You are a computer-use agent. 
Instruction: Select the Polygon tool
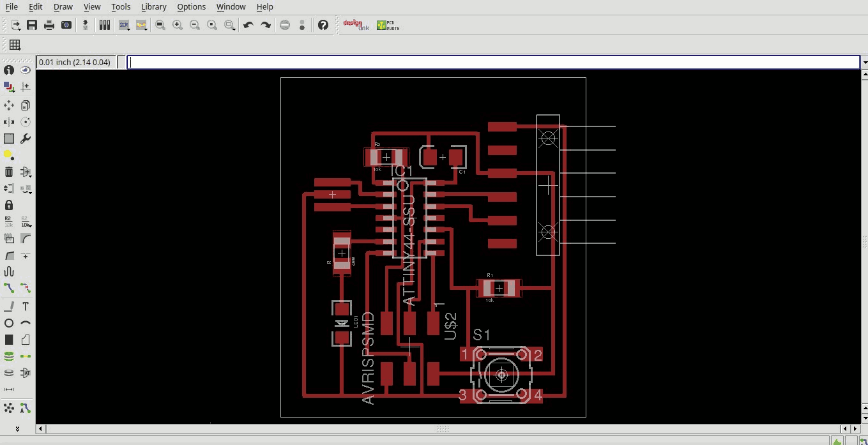26,340
